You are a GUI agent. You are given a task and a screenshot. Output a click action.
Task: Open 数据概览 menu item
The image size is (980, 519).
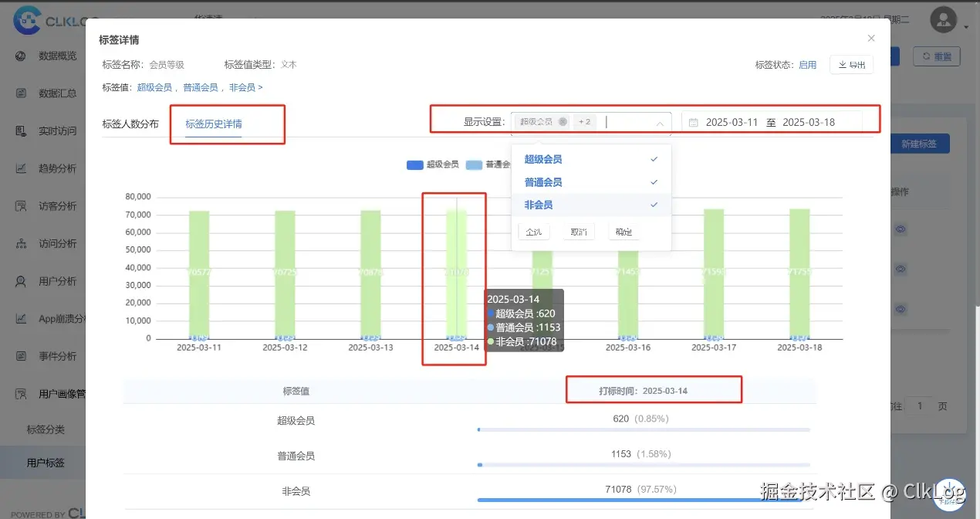click(58, 56)
